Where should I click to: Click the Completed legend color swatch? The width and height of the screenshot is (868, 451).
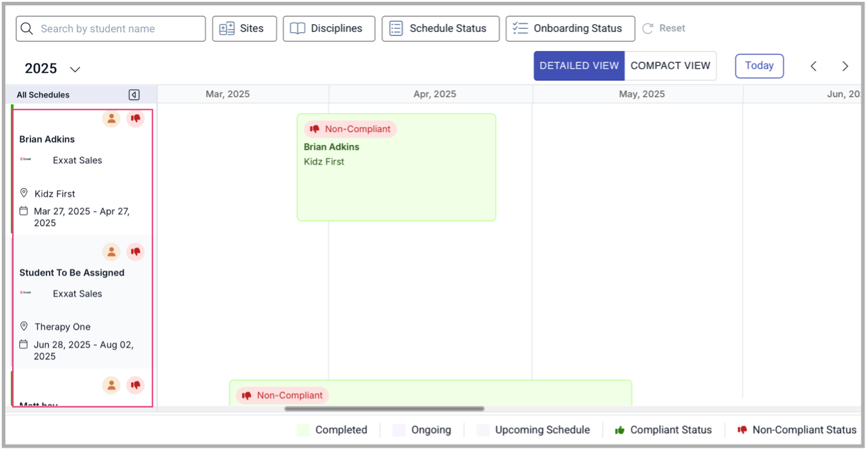tap(303, 430)
